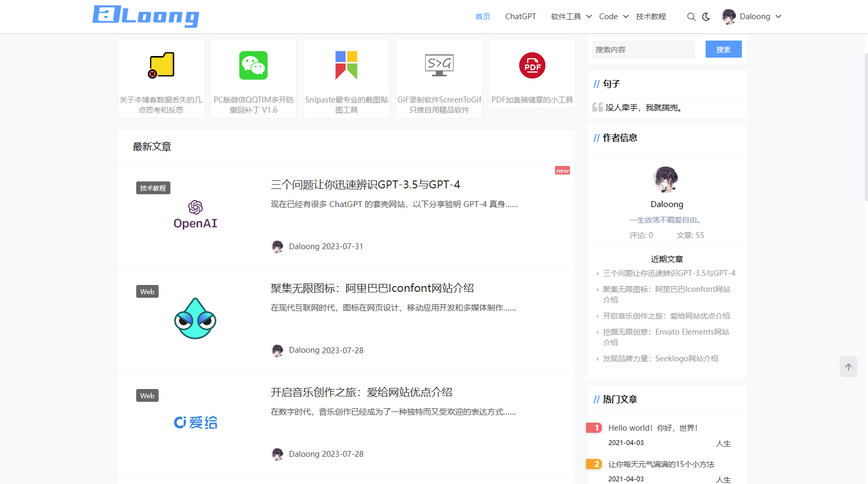Click the quote 没人牵手，我就揣兜。
The image size is (868, 484).
644,108
